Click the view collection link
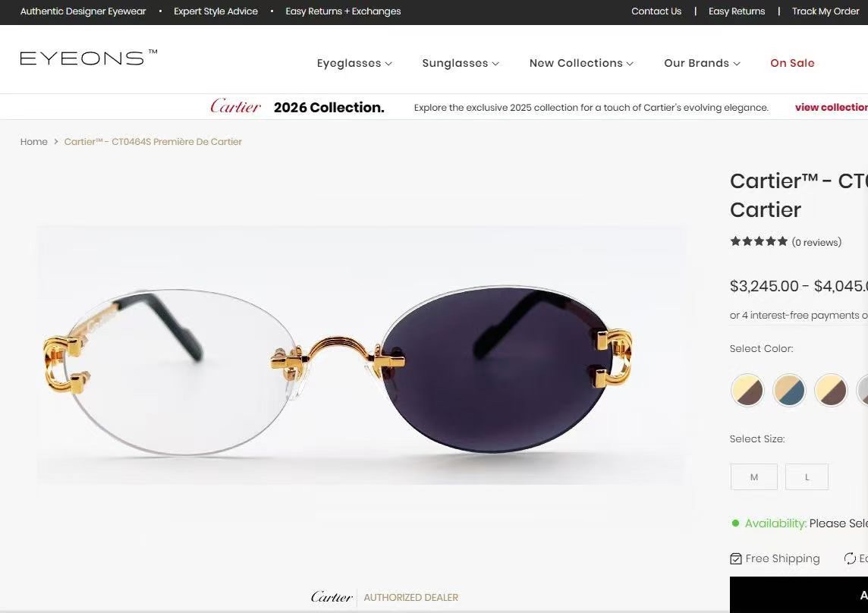The image size is (868, 613). tap(832, 108)
